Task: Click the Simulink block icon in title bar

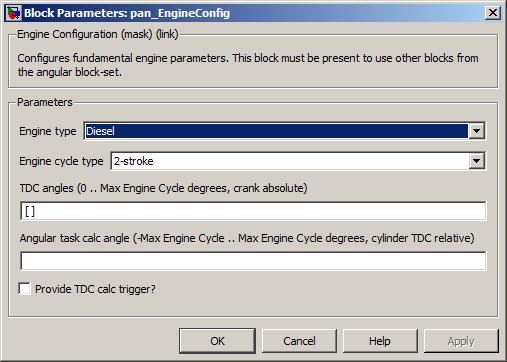Action: point(13,13)
